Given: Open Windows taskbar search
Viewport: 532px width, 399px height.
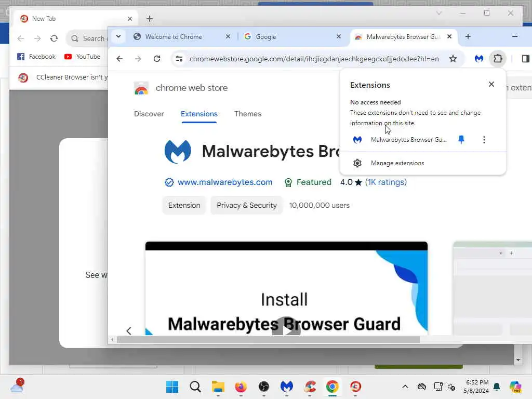Looking at the screenshot, I should click(195, 387).
